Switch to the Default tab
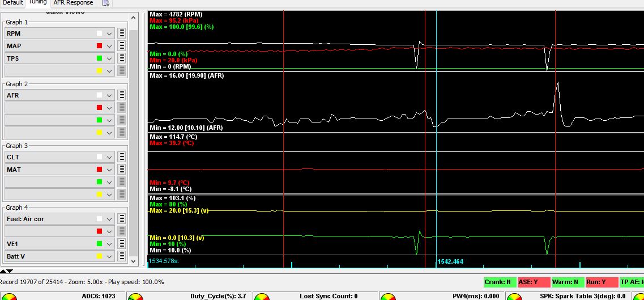Screen dimensions: 644x300 [12, 3]
